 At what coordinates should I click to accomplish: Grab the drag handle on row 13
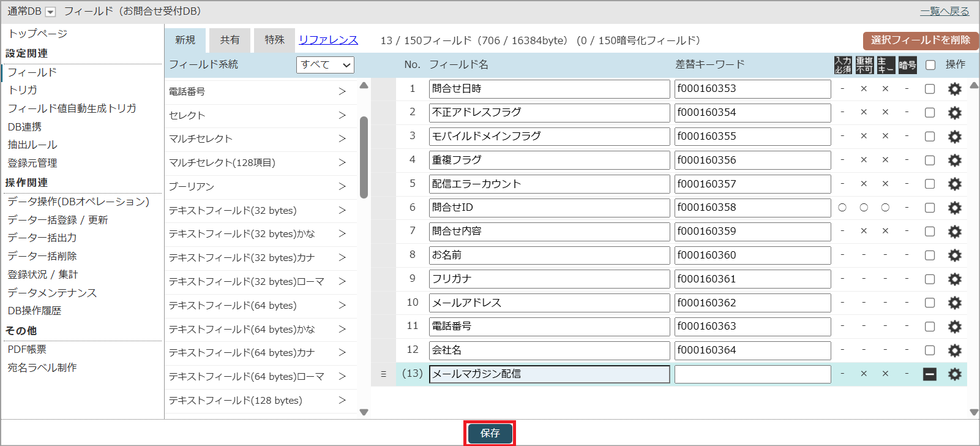pyautogui.click(x=384, y=374)
